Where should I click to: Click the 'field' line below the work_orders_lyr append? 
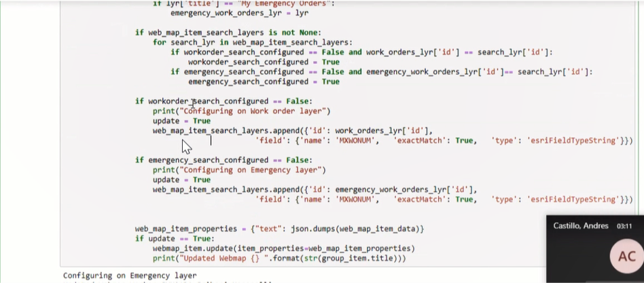pyautogui.click(x=444, y=140)
